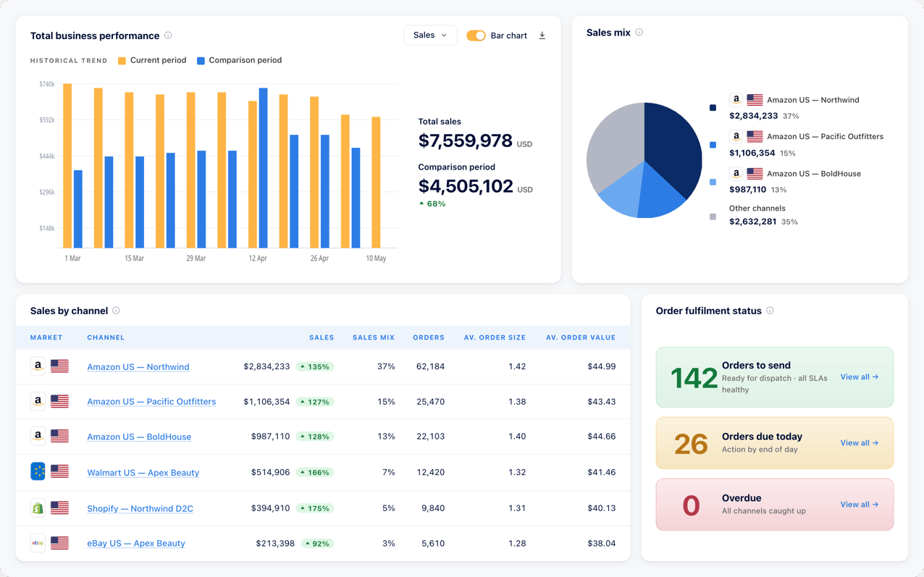Sort table by Orders column header
The height and width of the screenshot is (577, 924).
[429, 337]
